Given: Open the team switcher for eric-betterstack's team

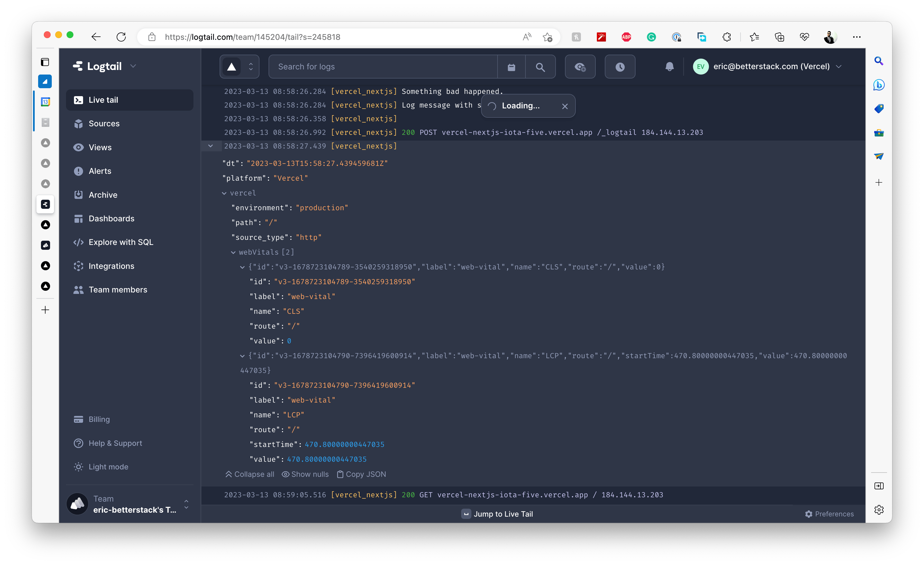Looking at the screenshot, I should point(129,504).
